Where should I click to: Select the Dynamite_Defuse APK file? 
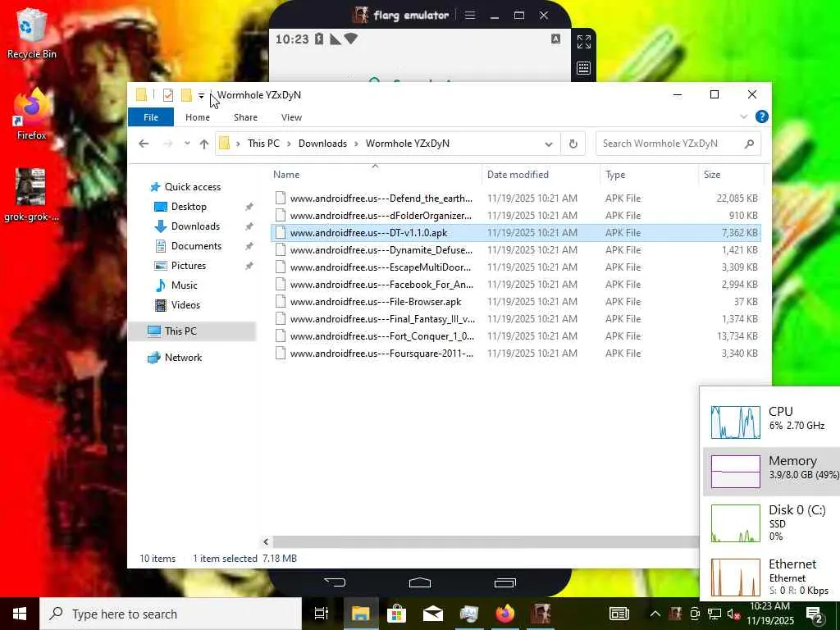[x=515, y=249]
